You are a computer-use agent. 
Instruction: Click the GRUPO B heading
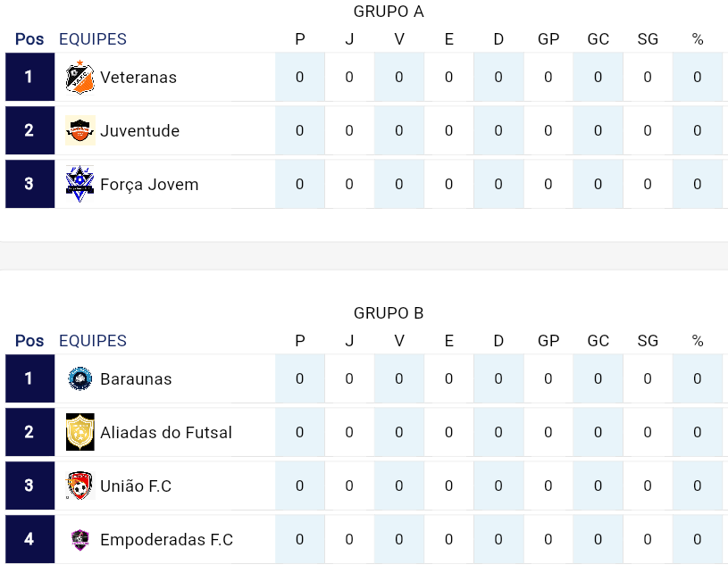(x=389, y=313)
